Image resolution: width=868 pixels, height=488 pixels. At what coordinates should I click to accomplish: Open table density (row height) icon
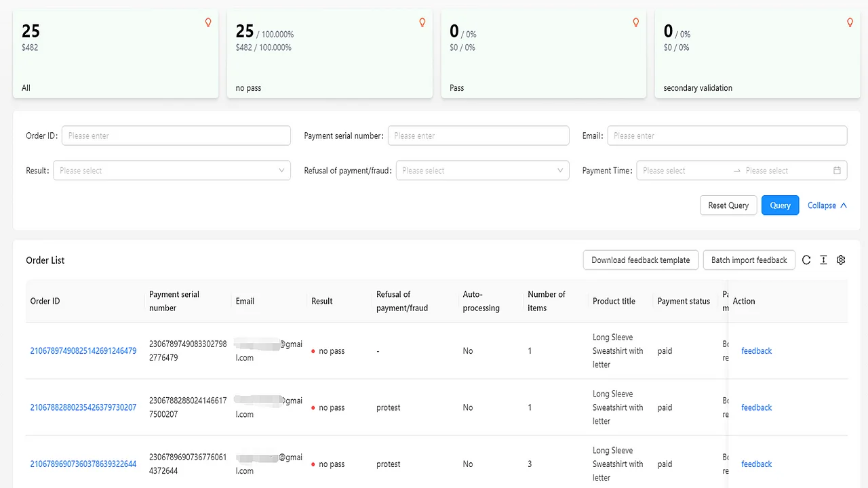click(x=823, y=260)
